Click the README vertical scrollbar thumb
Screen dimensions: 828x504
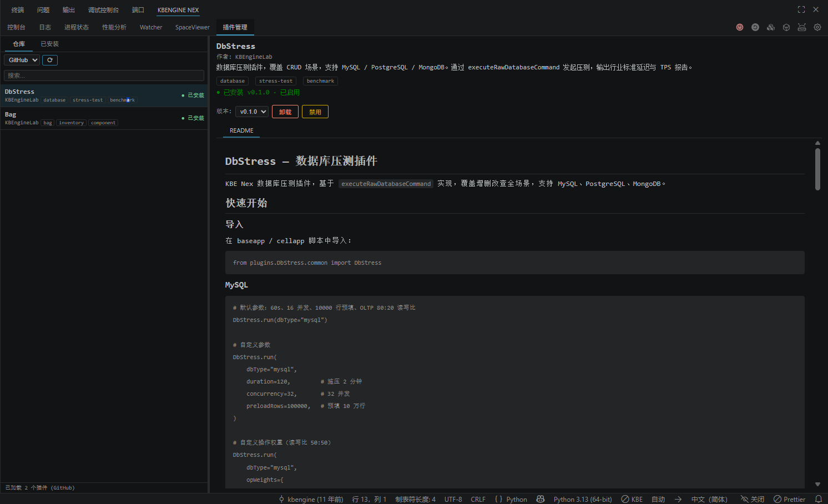pos(817,169)
